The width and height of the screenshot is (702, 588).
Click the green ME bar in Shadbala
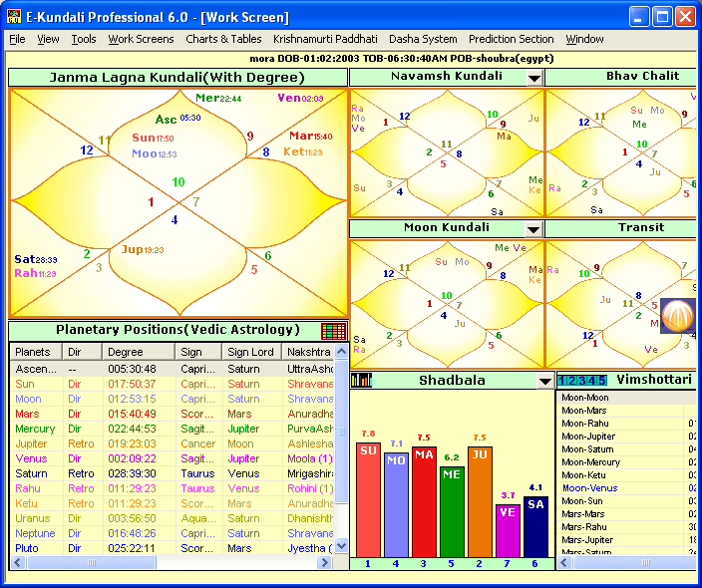tap(452, 512)
